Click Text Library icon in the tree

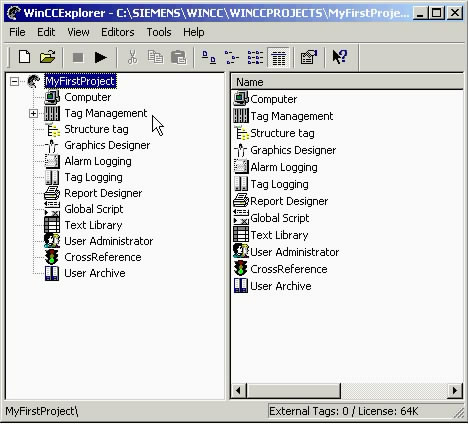tap(52, 225)
